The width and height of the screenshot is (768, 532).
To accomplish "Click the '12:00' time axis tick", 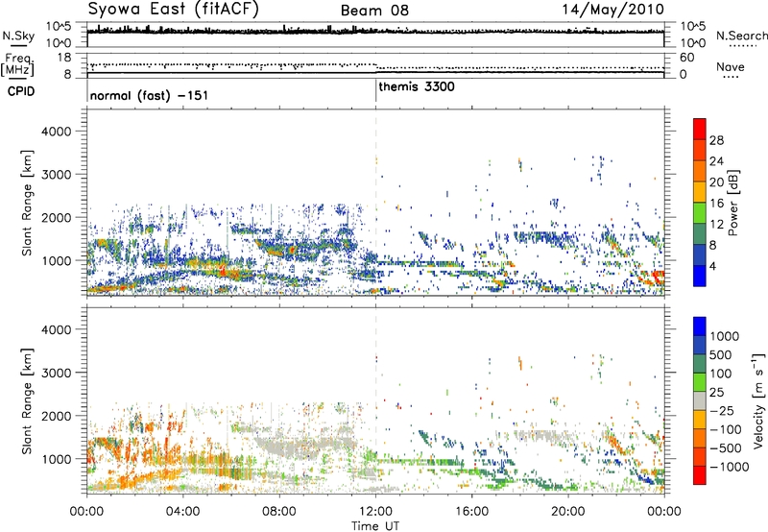I will (375, 512).
